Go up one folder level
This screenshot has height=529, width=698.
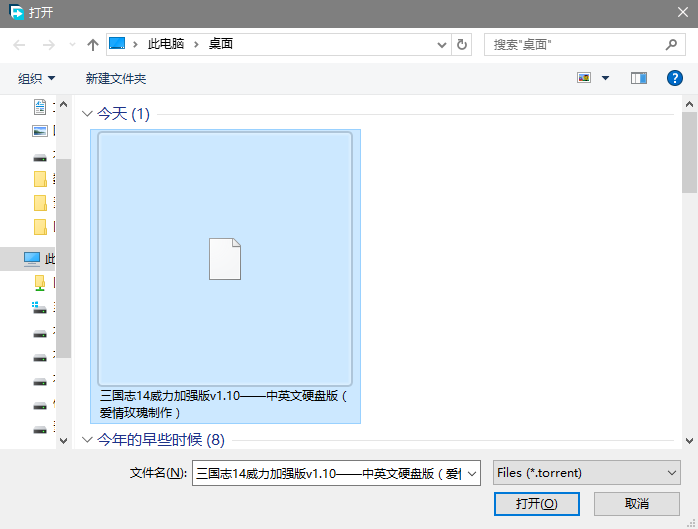(93, 45)
